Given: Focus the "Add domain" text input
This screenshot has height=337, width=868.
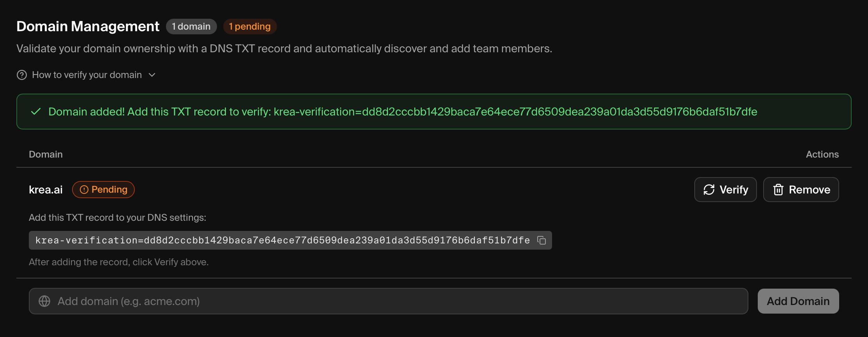Looking at the screenshot, I should pyautogui.click(x=390, y=301).
